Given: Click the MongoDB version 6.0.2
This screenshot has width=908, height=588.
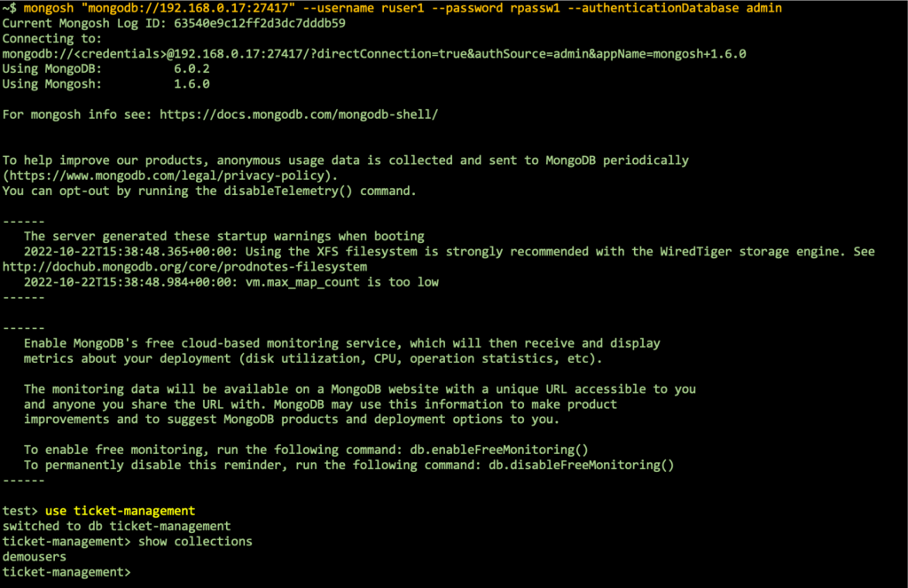Looking at the screenshot, I should (x=192, y=69).
